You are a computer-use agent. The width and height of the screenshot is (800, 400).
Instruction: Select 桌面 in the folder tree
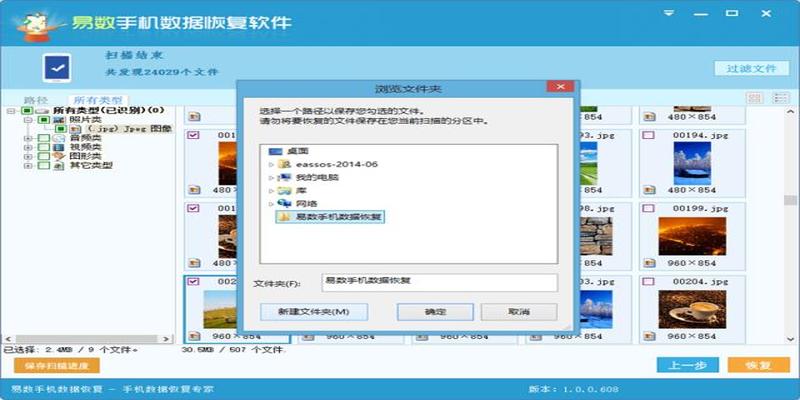297,152
